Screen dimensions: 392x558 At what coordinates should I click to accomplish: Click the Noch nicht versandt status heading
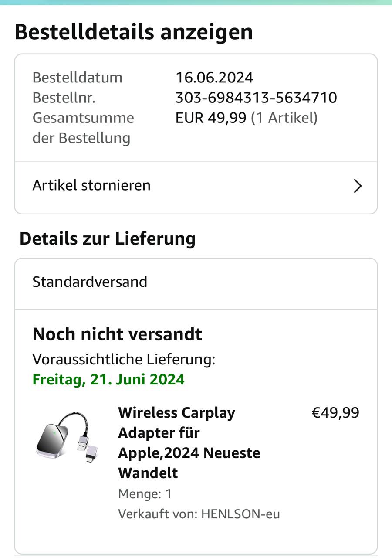(x=117, y=334)
